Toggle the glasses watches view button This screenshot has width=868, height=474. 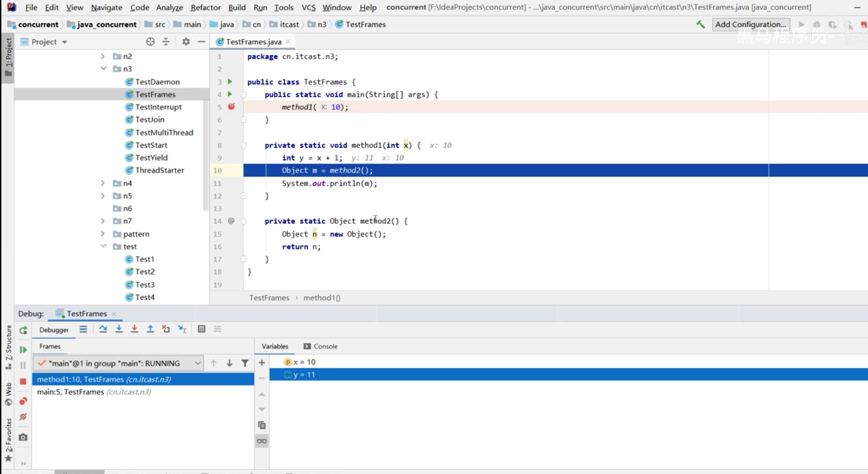[262, 441]
